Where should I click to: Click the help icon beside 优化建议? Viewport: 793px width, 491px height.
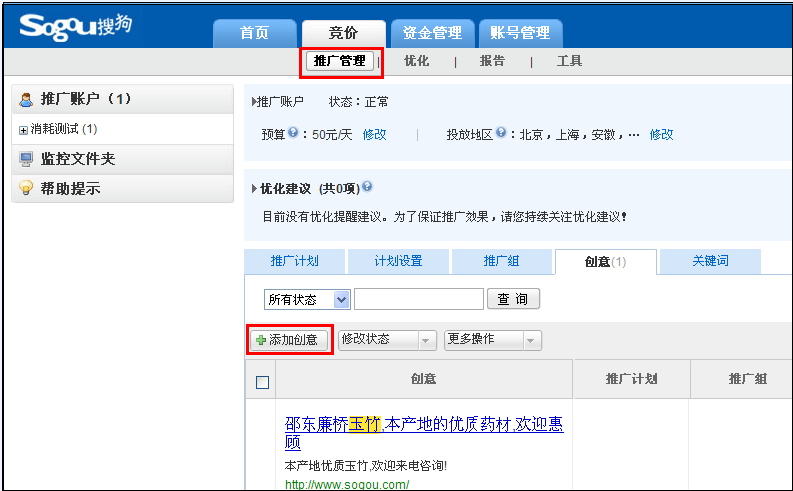(367, 187)
